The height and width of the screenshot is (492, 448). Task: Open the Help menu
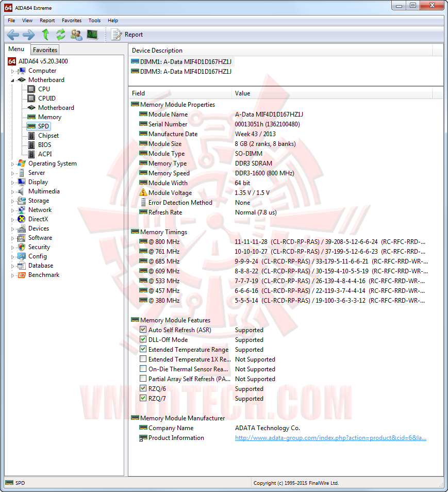[113, 21]
